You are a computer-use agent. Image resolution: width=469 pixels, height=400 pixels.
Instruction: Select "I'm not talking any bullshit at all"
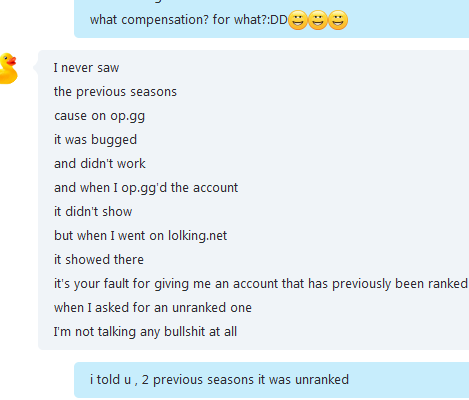(145, 332)
